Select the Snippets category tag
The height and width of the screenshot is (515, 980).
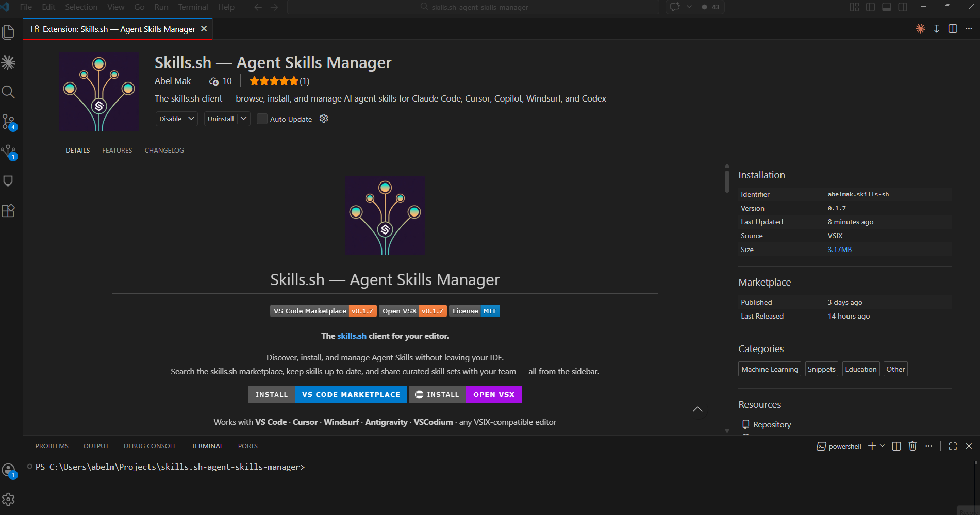point(821,369)
